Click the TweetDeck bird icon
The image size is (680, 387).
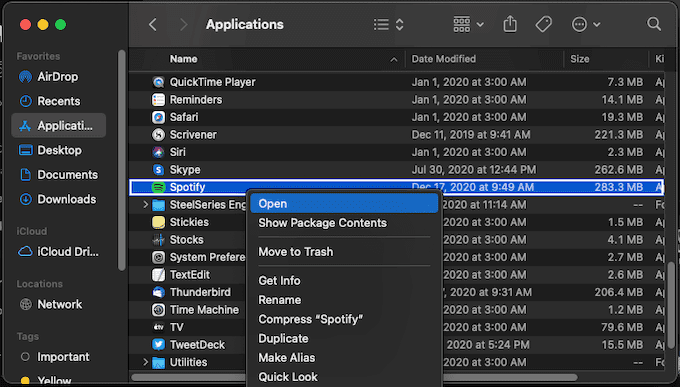pyautogui.click(x=158, y=344)
